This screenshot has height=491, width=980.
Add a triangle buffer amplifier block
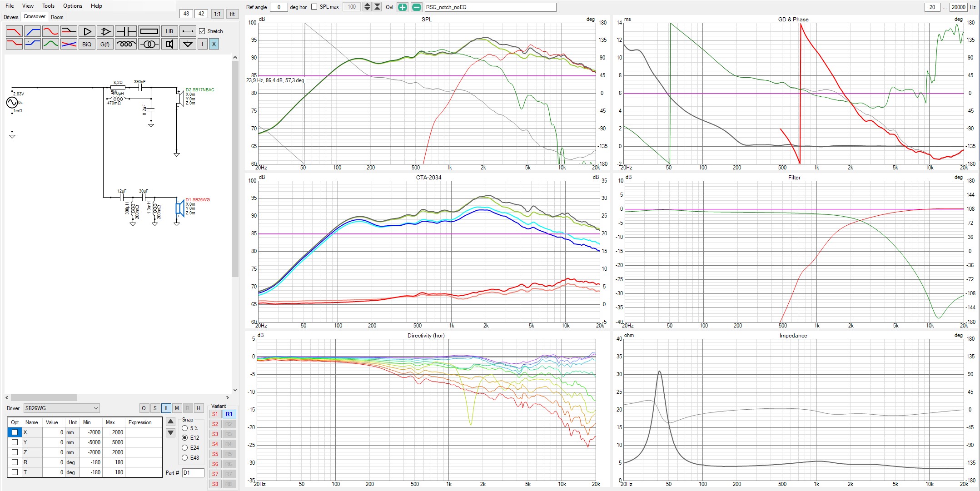click(87, 31)
